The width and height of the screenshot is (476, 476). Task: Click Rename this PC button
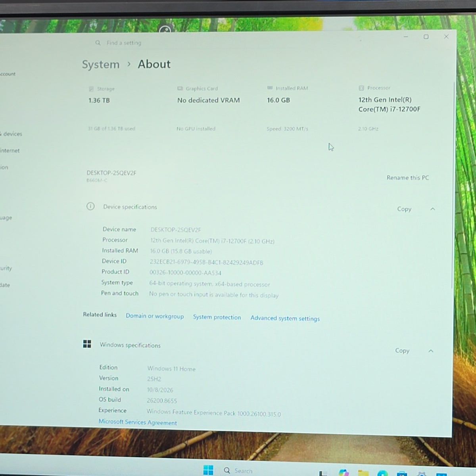pos(408,178)
